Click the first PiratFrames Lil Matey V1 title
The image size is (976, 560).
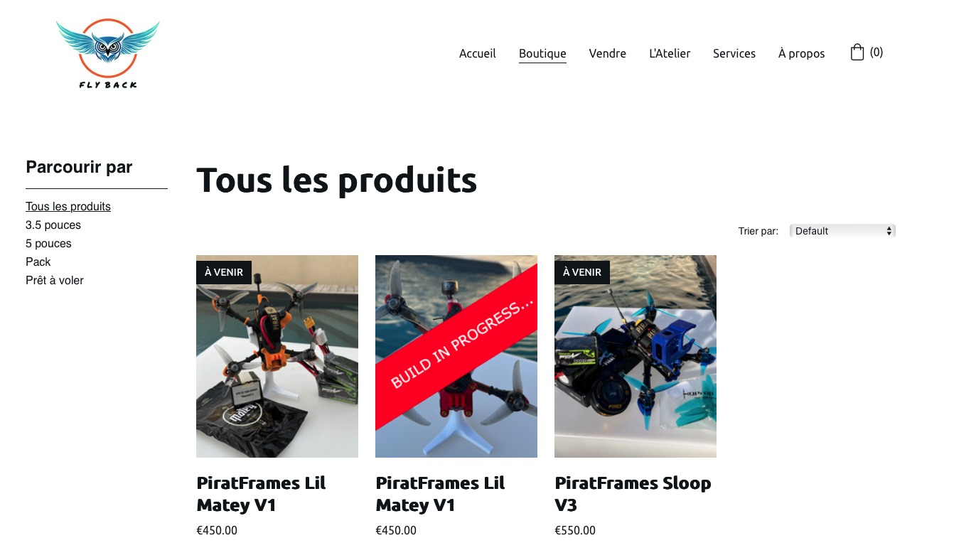coord(261,494)
